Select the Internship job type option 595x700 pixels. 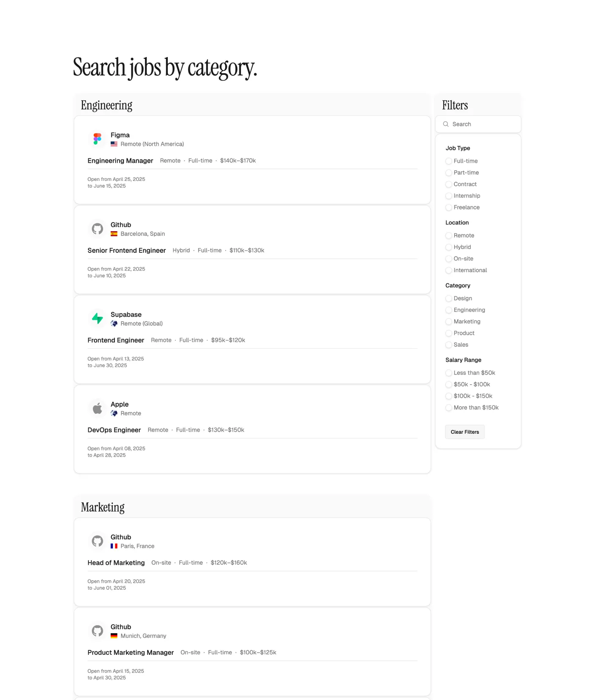click(449, 196)
